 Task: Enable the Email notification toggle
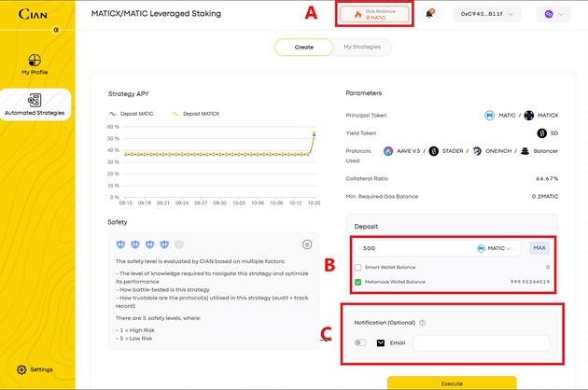coord(360,343)
